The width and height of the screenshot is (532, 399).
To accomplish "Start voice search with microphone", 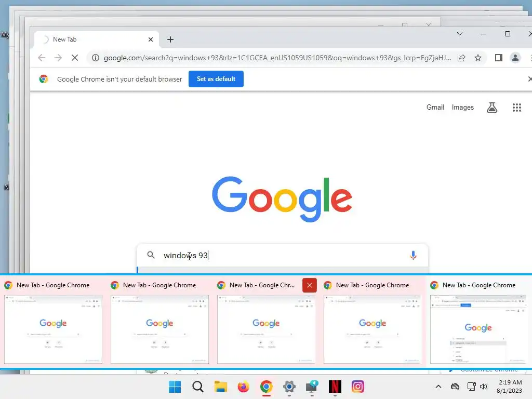I will pyautogui.click(x=413, y=255).
